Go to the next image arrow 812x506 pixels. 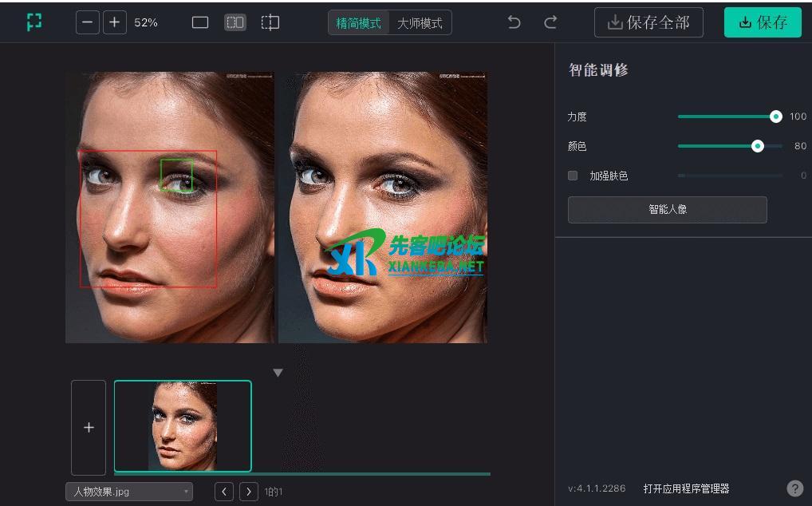click(x=249, y=492)
